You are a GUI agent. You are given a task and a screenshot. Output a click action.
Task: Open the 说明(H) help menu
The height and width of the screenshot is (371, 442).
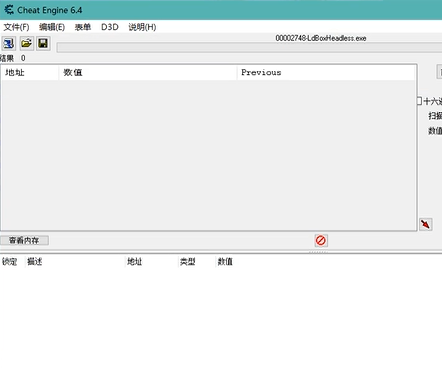click(x=142, y=27)
